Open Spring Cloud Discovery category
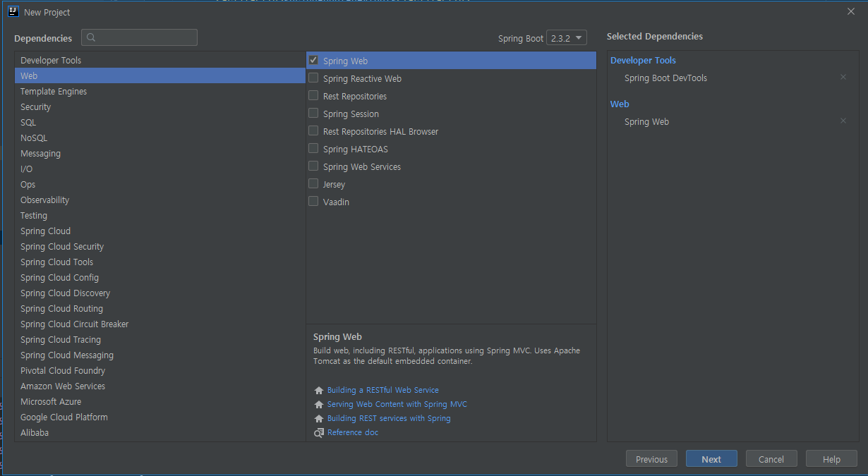The width and height of the screenshot is (868, 476). (159, 293)
